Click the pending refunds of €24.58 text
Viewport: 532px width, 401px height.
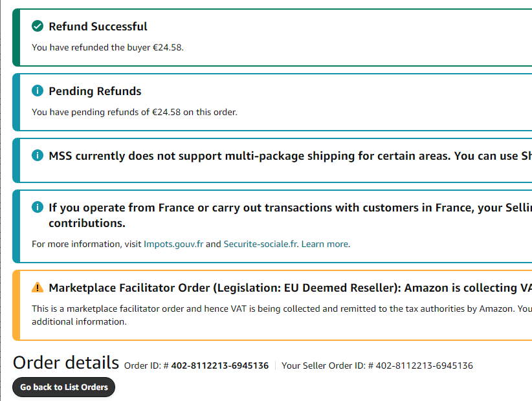(x=134, y=112)
